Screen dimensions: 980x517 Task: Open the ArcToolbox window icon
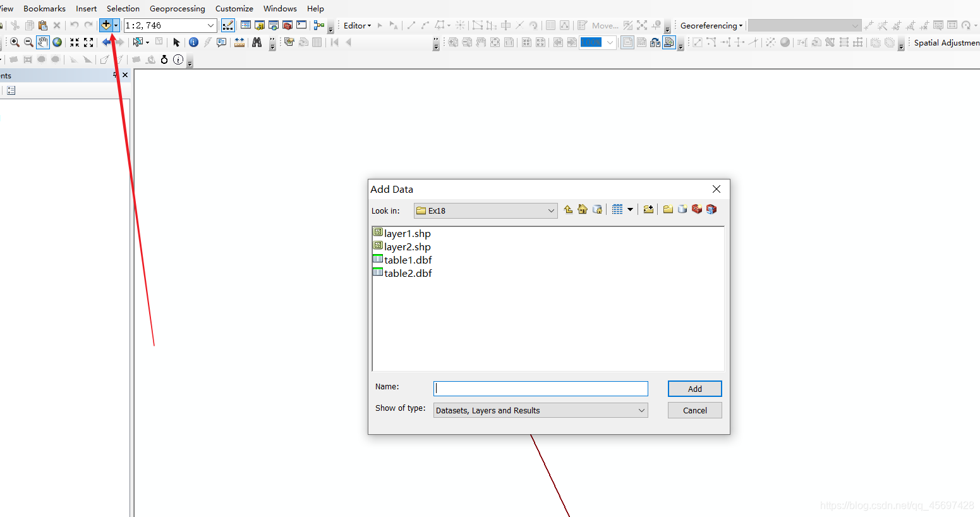click(287, 25)
